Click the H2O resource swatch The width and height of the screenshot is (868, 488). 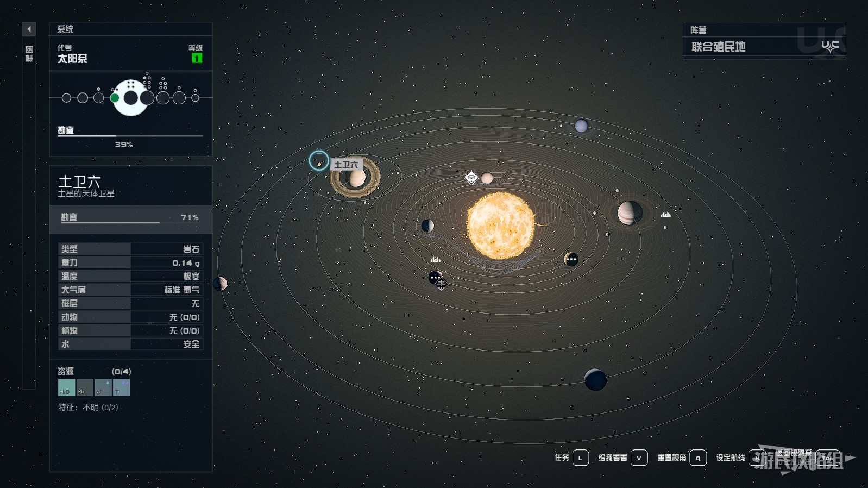tap(66, 387)
